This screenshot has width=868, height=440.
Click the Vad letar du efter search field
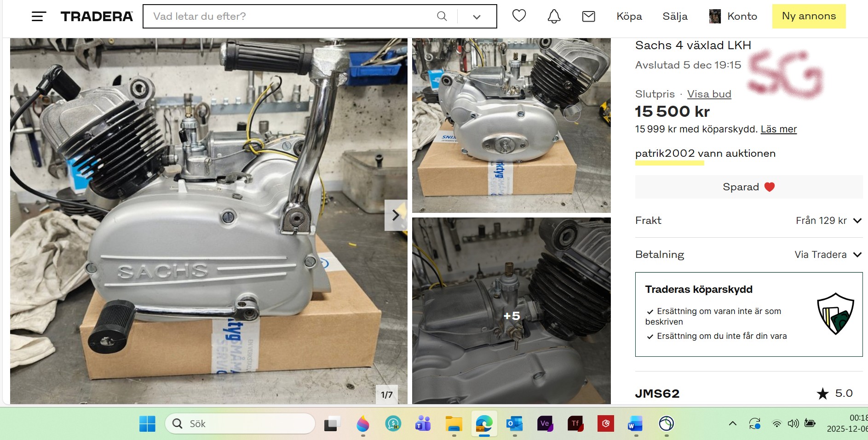click(290, 17)
